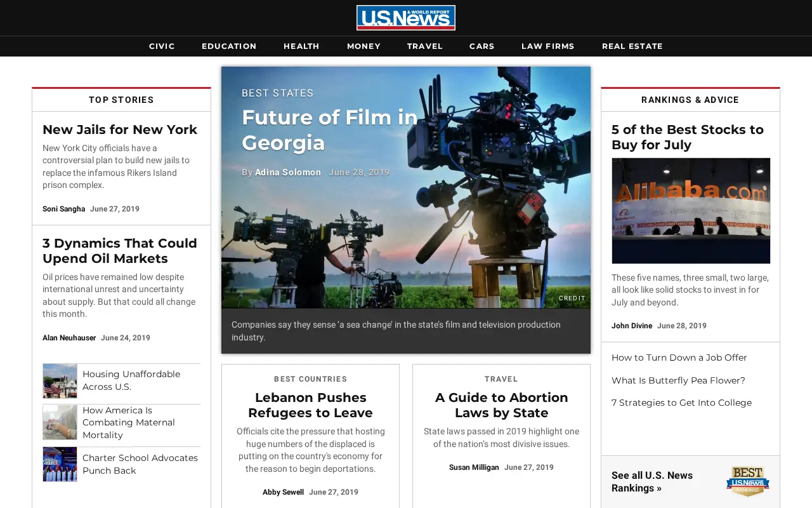Open the Real Estate nav item
This screenshot has height=508, width=812.
coord(632,46)
